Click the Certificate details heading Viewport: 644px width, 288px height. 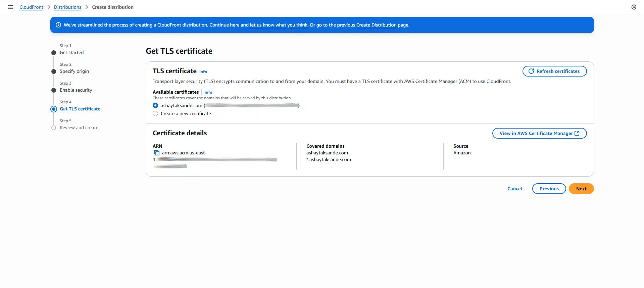pos(180,133)
